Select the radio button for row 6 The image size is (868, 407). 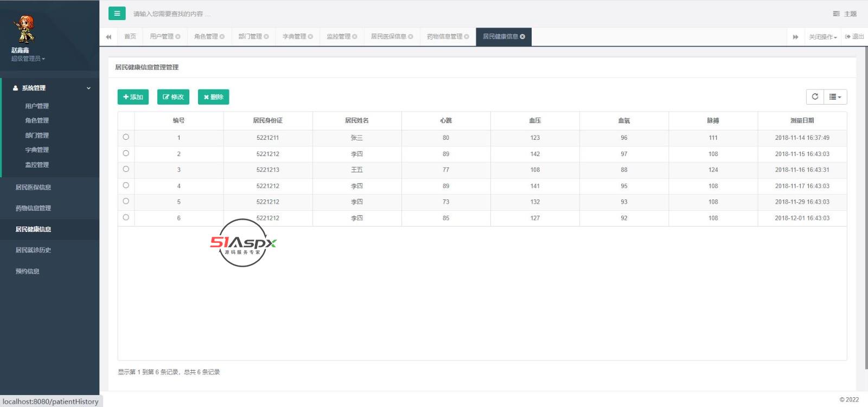click(x=126, y=217)
